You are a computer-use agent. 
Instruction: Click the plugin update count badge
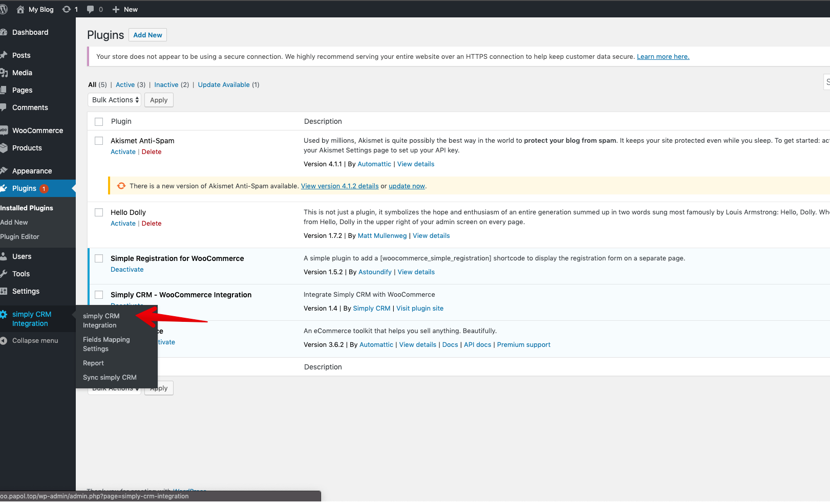tap(44, 189)
